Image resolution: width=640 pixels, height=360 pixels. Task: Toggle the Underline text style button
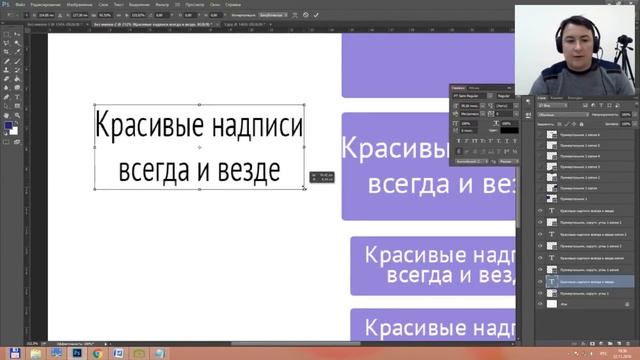point(507,141)
